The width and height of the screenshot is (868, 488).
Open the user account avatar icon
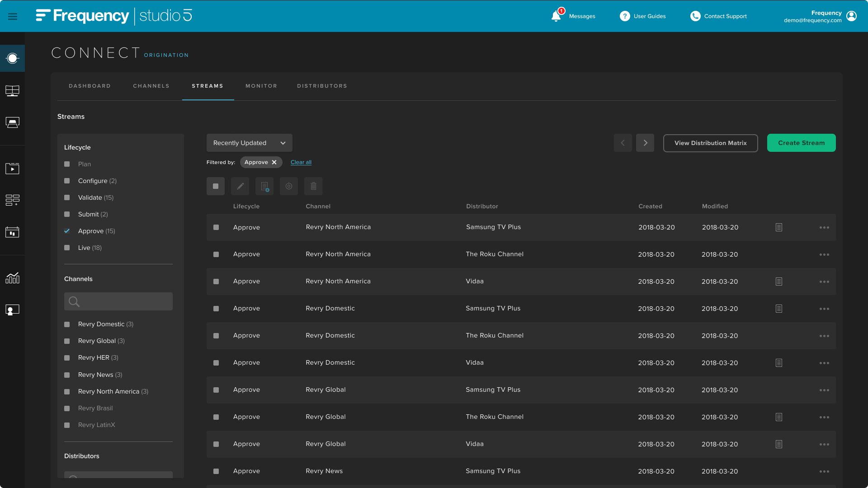[x=851, y=16]
